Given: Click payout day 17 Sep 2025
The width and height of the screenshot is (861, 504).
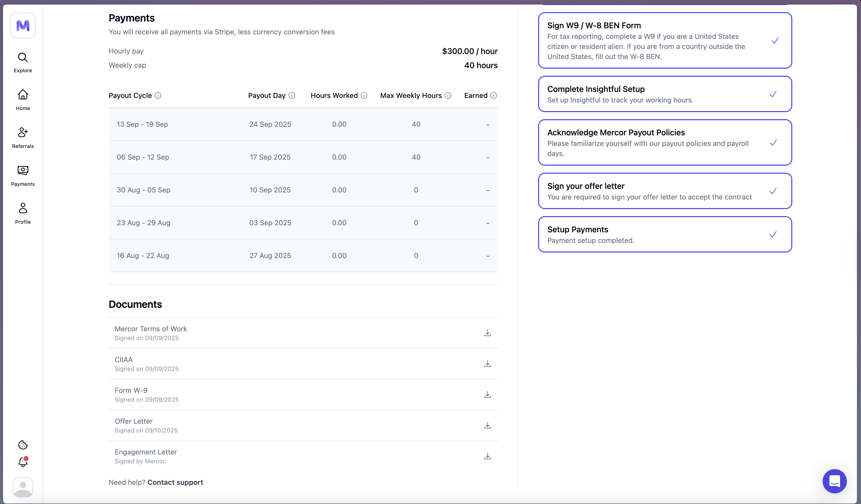Looking at the screenshot, I should 270,157.
